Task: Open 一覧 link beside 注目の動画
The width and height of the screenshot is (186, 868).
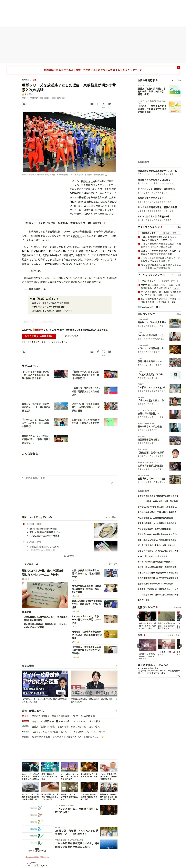Action: [115, 666]
